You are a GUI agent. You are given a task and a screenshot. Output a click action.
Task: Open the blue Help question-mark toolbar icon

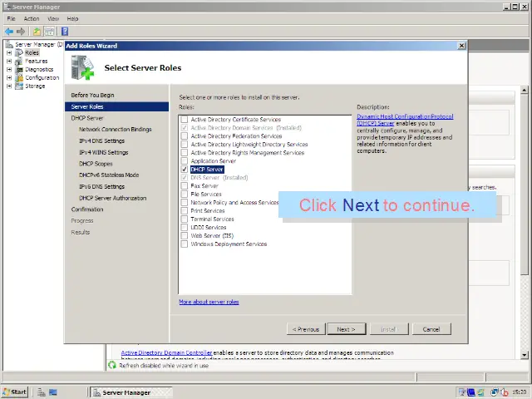(65, 32)
